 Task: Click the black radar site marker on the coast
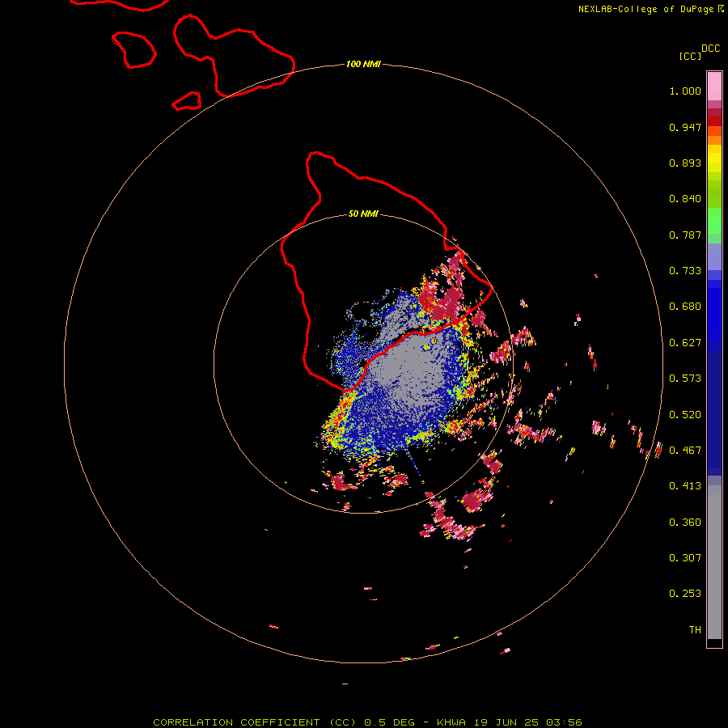(362, 363)
